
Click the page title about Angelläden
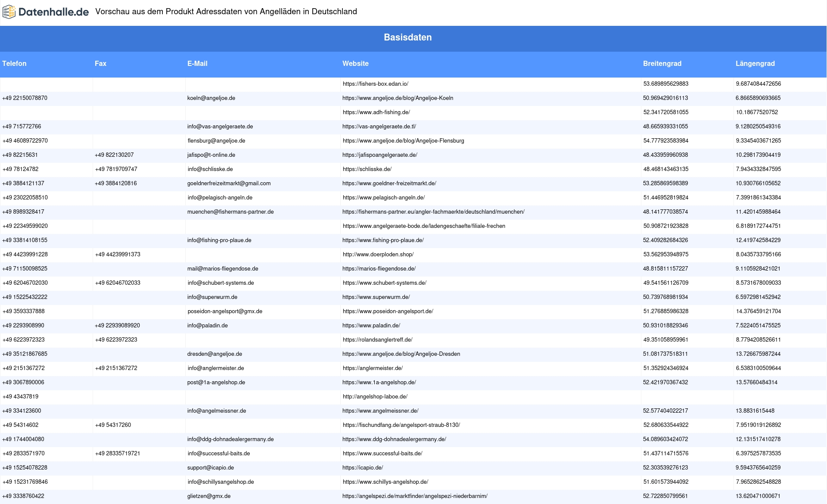(x=226, y=12)
